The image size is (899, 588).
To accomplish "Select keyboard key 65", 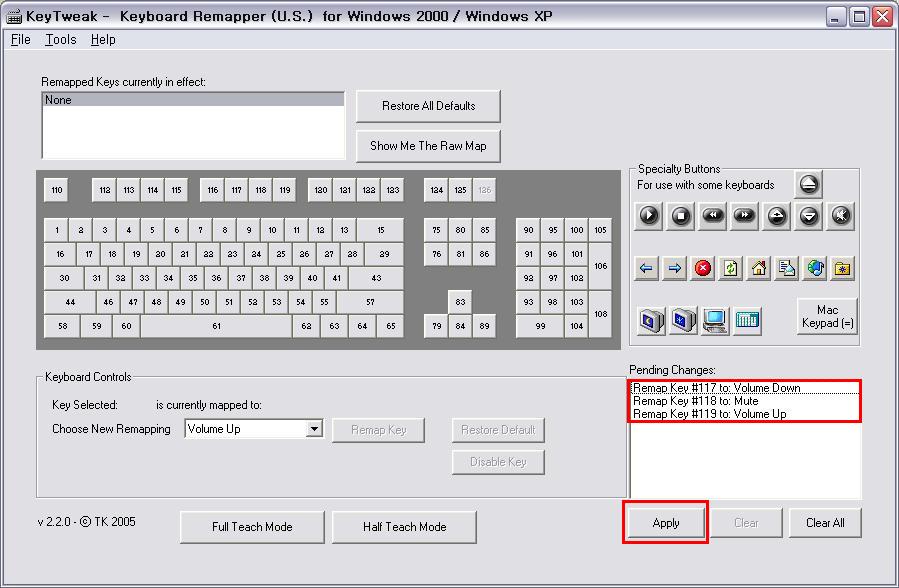I will [x=390, y=326].
